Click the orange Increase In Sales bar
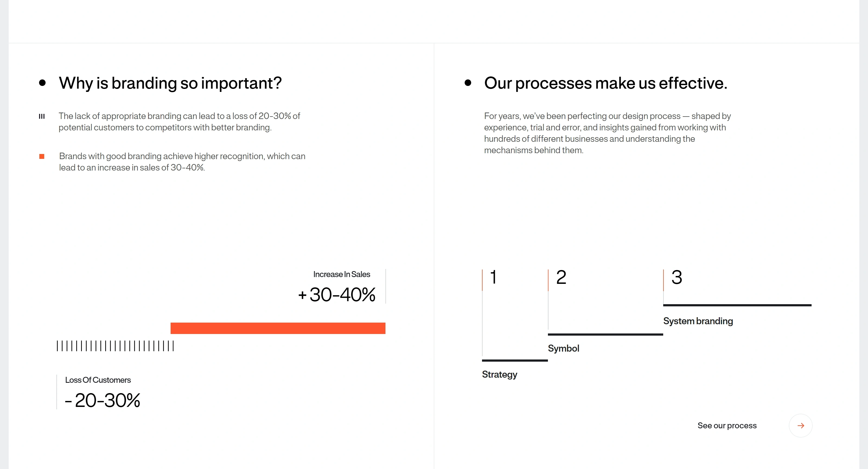Image resolution: width=868 pixels, height=469 pixels. pyautogui.click(x=278, y=328)
